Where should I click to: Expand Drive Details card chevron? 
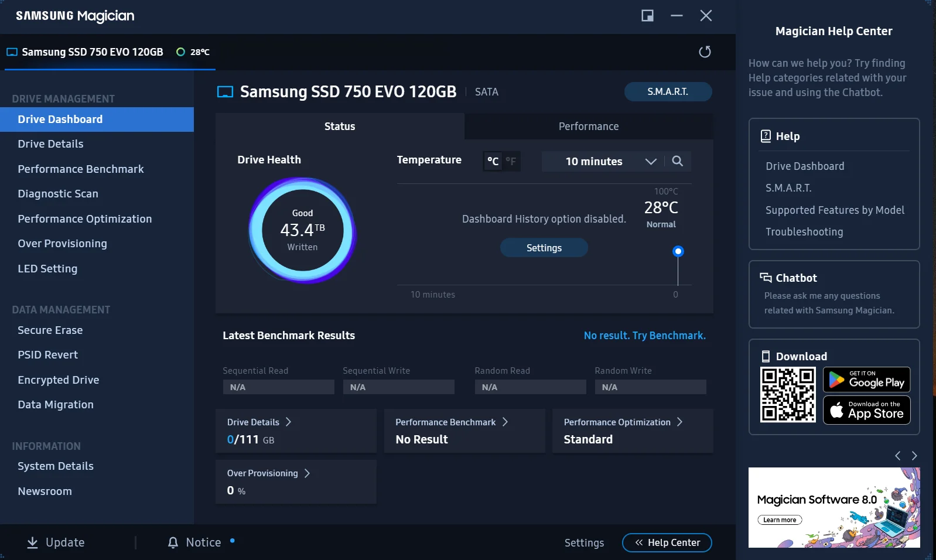[x=288, y=422]
